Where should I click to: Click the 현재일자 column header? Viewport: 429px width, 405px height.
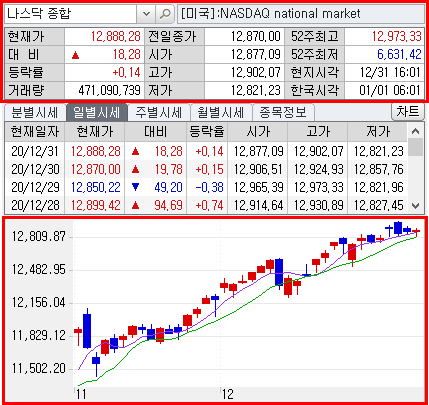click(x=35, y=132)
